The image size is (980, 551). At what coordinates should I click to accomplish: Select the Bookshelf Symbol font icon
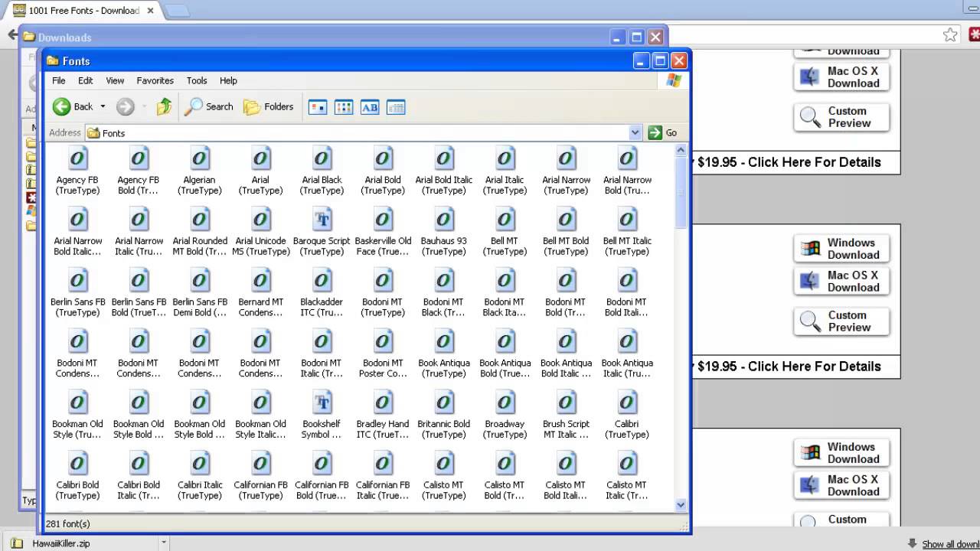tap(322, 403)
